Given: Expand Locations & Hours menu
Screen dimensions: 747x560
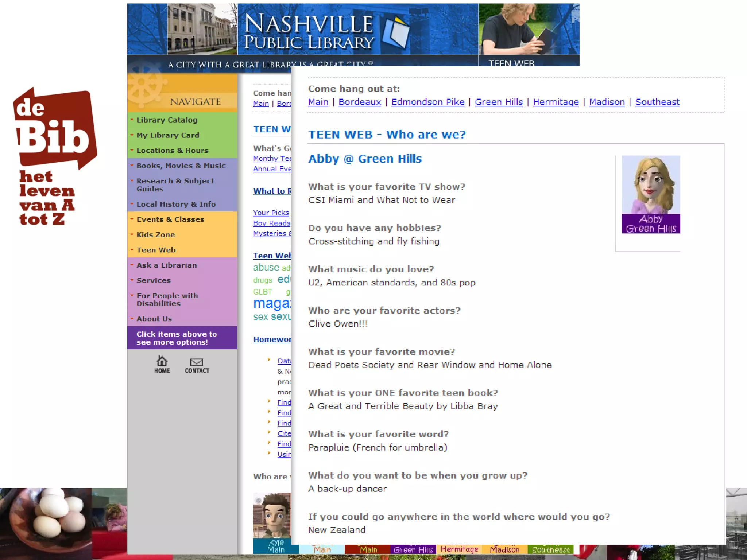Looking at the screenshot, I should (x=172, y=151).
